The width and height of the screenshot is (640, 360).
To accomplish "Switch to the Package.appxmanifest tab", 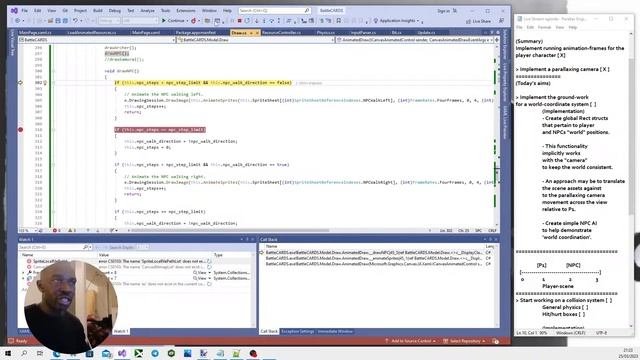I will [196, 33].
